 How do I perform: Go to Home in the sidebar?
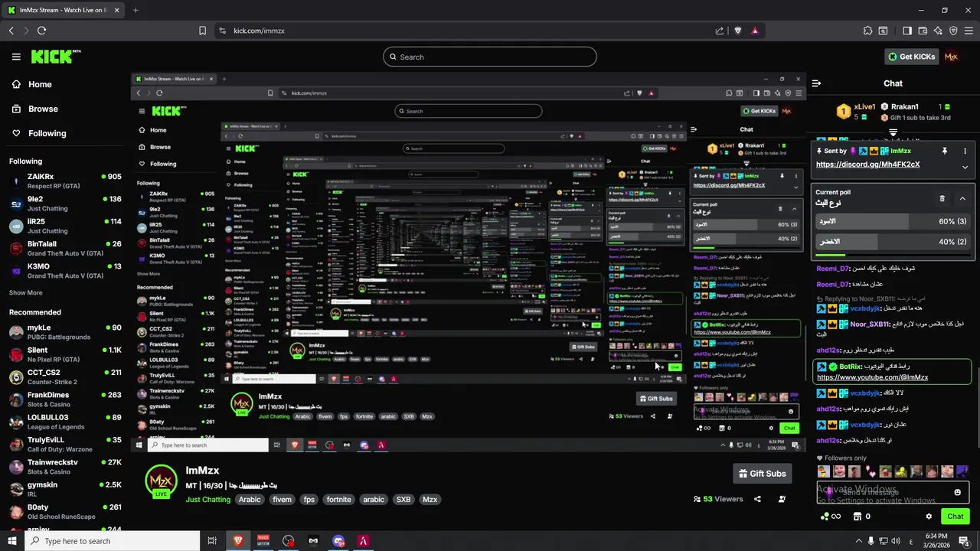pyautogui.click(x=32, y=84)
